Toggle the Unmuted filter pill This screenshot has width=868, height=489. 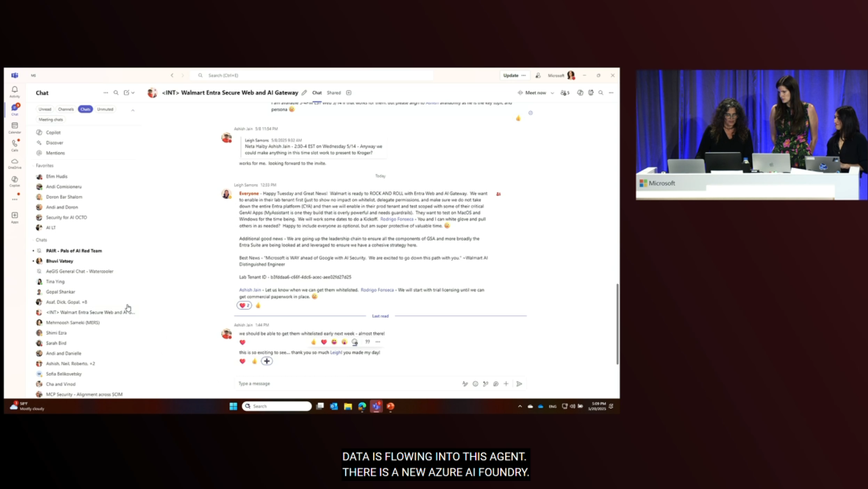[x=105, y=109]
